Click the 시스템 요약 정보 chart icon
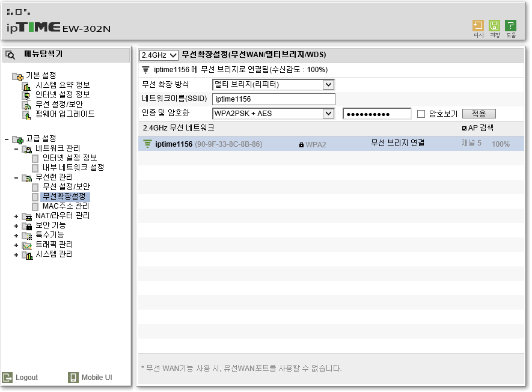 click(x=26, y=86)
